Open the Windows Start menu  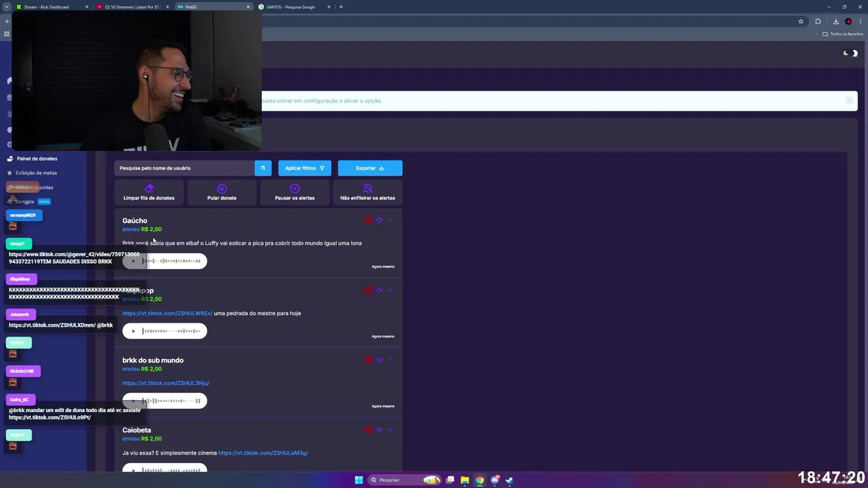click(359, 480)
